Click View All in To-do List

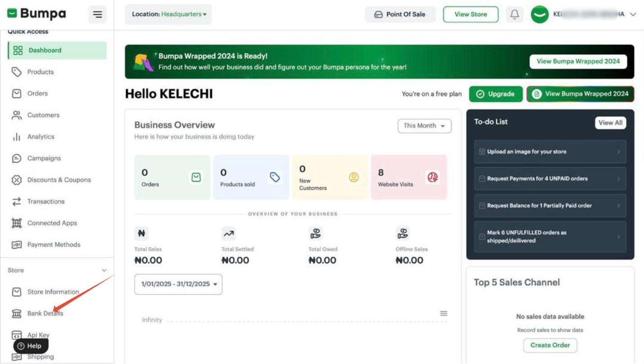click(610, 123)
